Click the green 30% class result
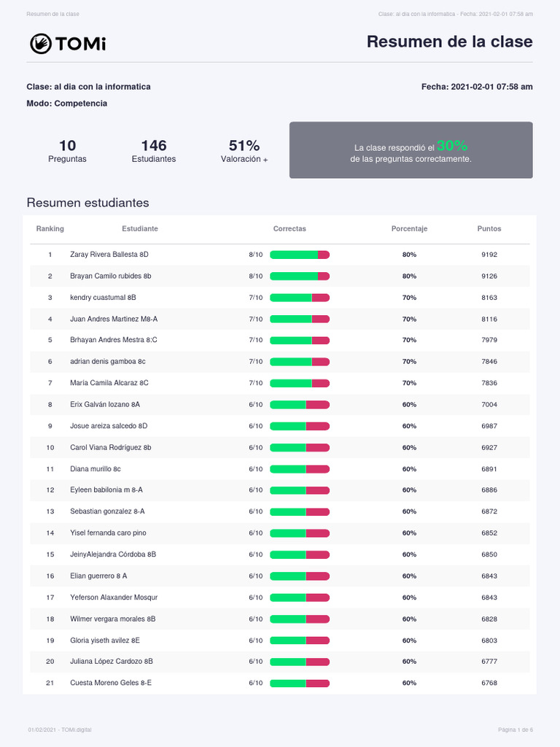The image size is (560, 747). (452, 145)
